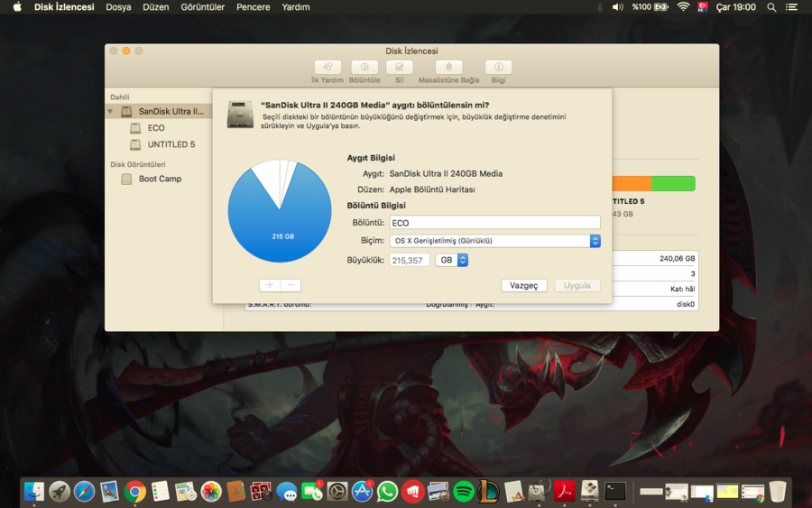Open the Dosya menu
The width and height of the screenshot is (812, 508).
tap(118, 7)
